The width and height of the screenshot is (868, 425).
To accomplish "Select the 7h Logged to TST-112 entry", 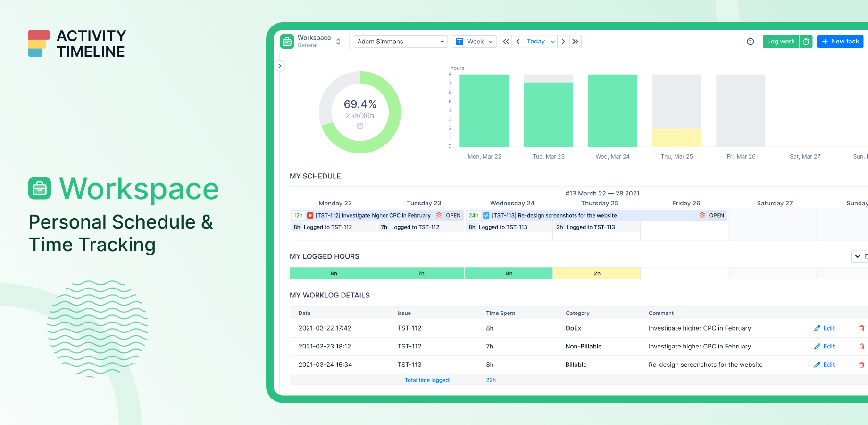I will 421,227.
